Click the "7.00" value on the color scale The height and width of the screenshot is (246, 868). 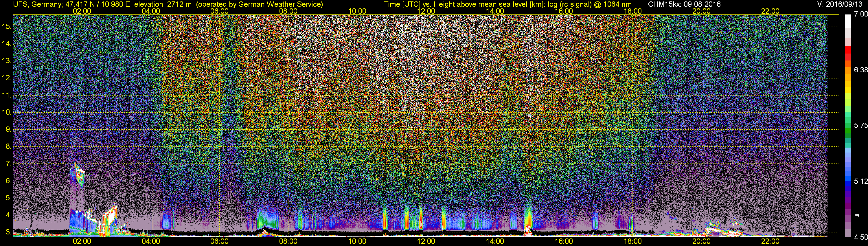pyautogui.click(x=860, y=14)
